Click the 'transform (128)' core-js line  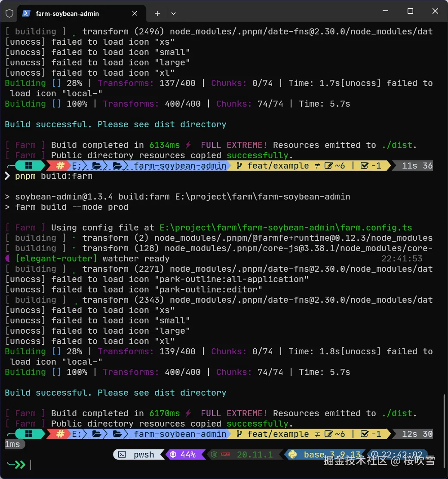257,248
